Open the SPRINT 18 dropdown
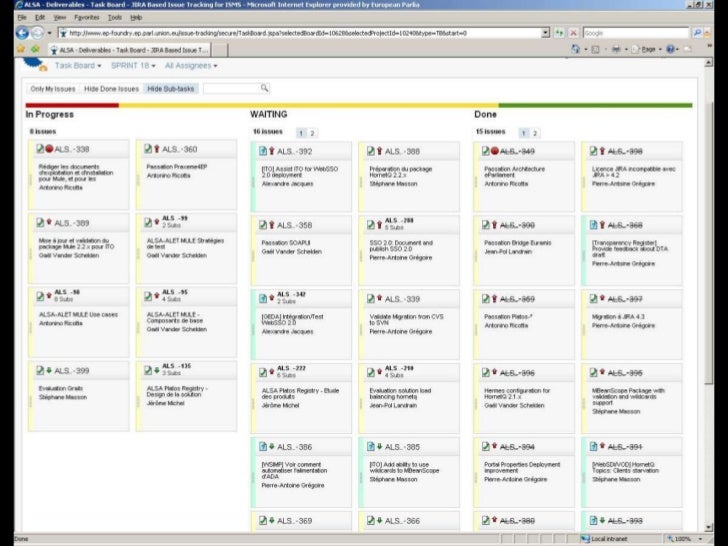 point(133,65)
